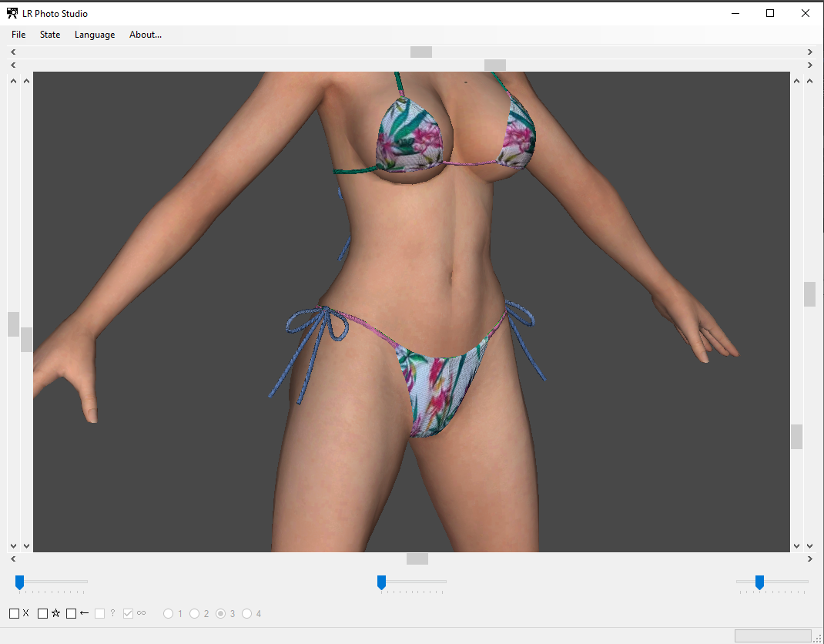Click the bottom horizontal scrollbar thumb

417,558
